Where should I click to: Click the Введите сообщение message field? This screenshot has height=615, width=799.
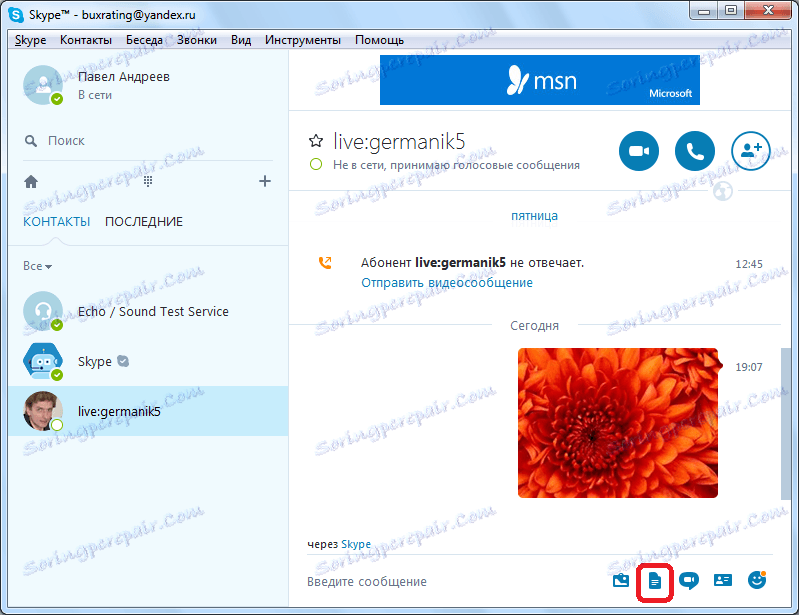[454, 581]
